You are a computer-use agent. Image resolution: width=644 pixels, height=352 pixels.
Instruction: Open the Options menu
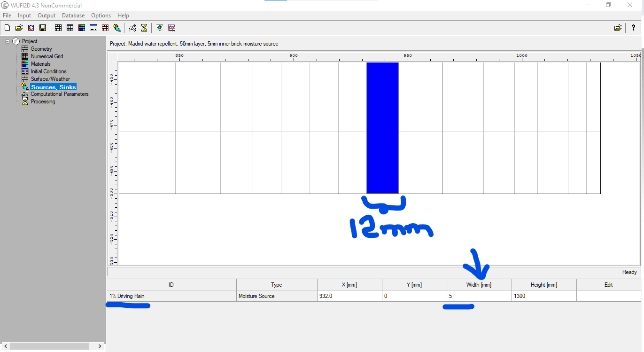click(101, 16)
